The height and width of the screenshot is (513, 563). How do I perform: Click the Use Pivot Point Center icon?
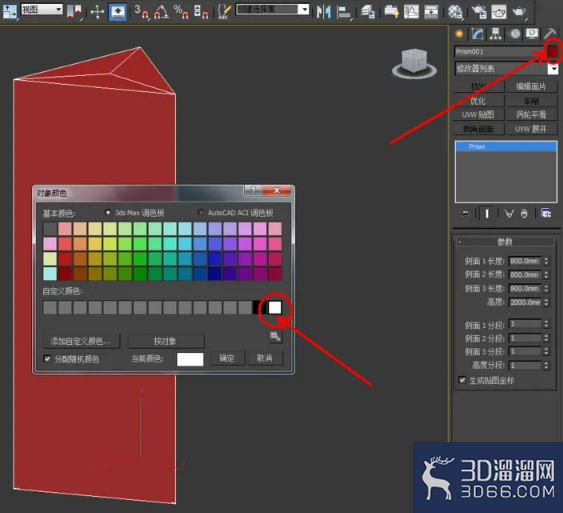pyautogui.click(x=74, y=11)
